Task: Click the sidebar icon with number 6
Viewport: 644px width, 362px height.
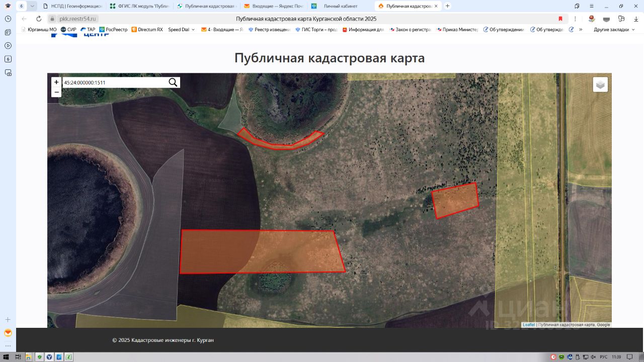Action: coord(8,59)
